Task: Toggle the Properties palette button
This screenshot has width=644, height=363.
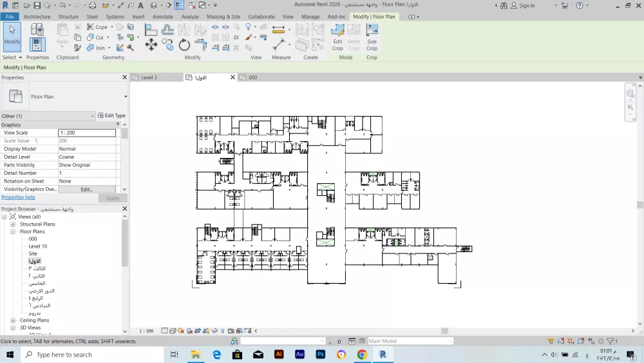Action: pos(37,44)
